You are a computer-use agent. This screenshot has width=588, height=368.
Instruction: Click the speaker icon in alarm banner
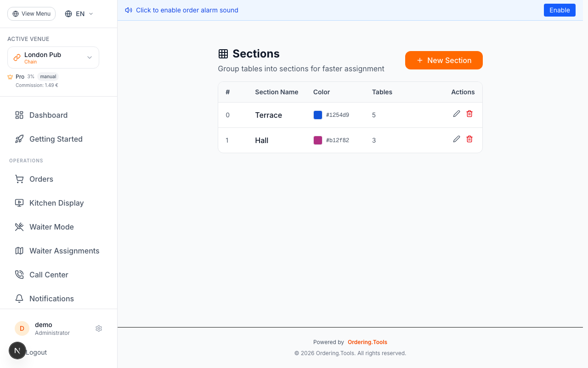(x=129, y=10)
